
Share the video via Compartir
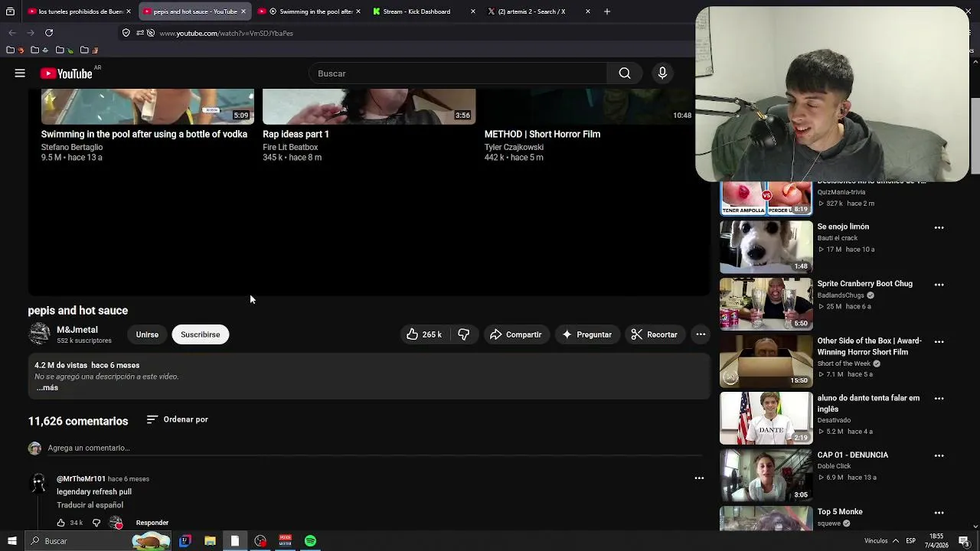(515, 334)
